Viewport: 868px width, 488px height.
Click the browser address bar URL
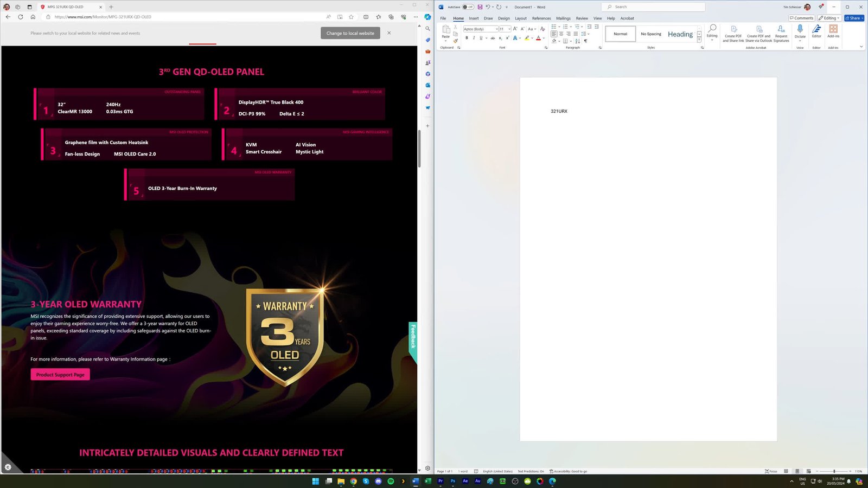point(103,17)
